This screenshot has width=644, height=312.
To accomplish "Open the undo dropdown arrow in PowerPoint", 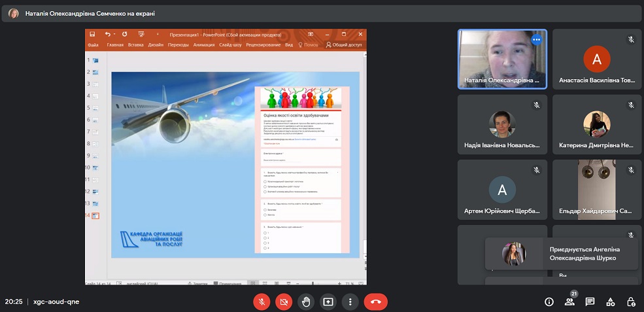I will coord(114,34).
